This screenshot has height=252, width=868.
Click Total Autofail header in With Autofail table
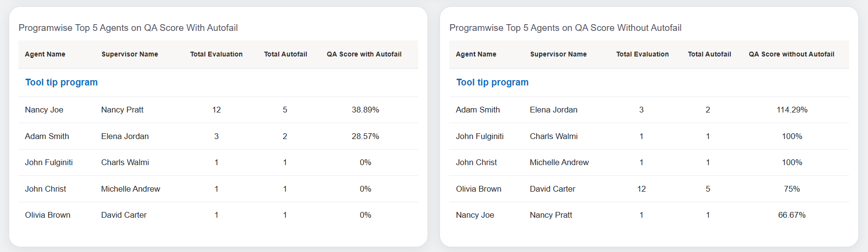tap(285, 54)
